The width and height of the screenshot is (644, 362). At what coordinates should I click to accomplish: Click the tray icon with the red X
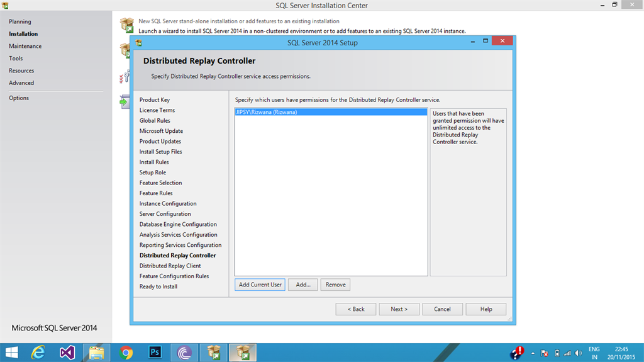click(545, 353)
